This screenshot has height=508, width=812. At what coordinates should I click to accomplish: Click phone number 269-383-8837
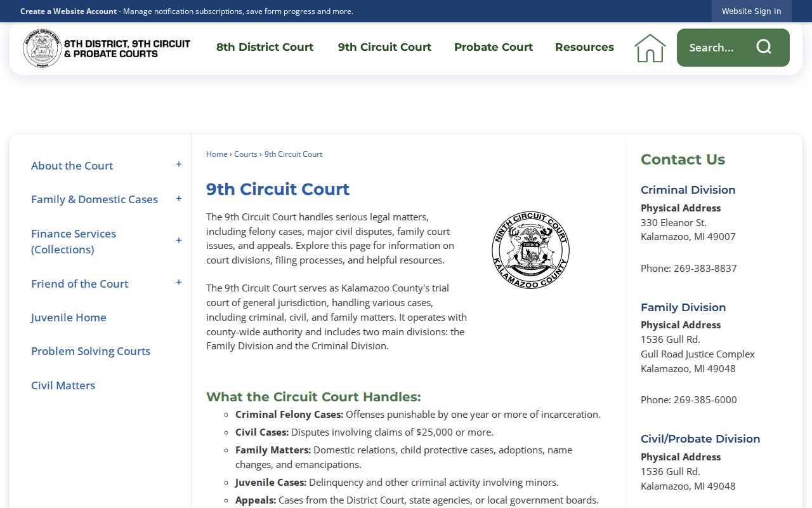[705, 268]
